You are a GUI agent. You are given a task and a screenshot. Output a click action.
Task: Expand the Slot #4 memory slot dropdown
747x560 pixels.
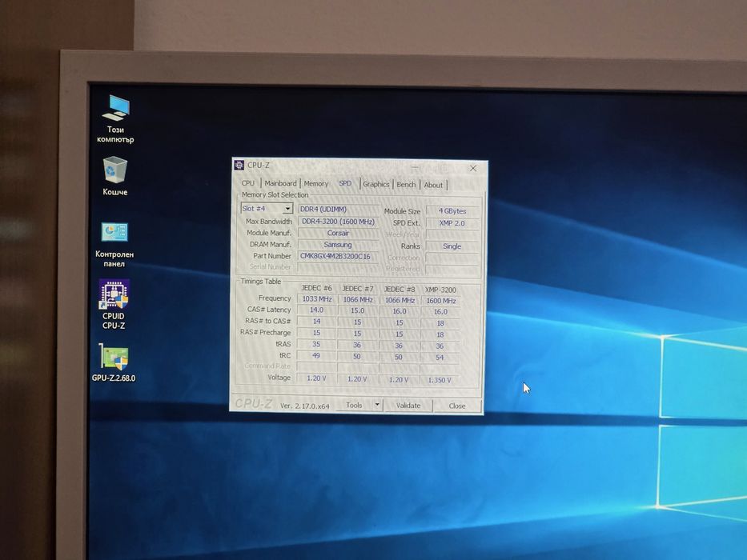click(x=287, y=209)
